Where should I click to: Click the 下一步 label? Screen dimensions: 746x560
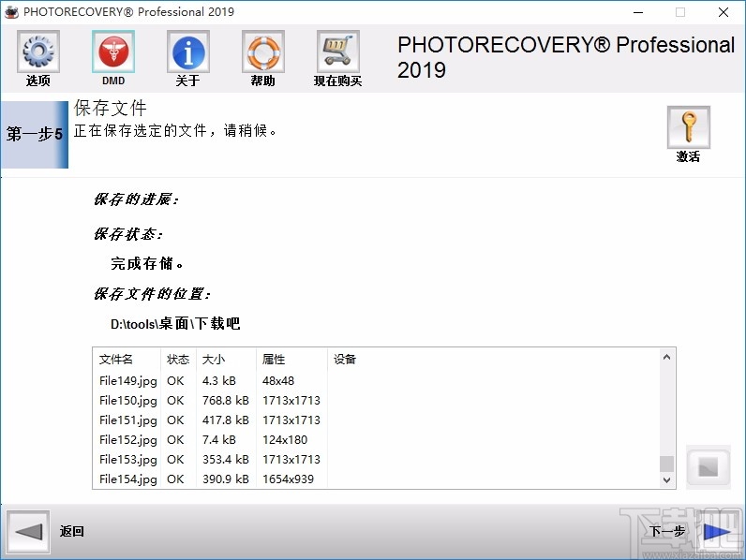click(x=667, y=531)
